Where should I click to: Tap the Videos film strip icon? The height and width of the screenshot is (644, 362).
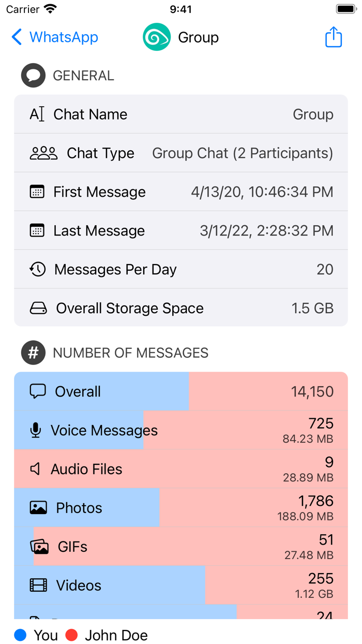click(x=38, y=586)
